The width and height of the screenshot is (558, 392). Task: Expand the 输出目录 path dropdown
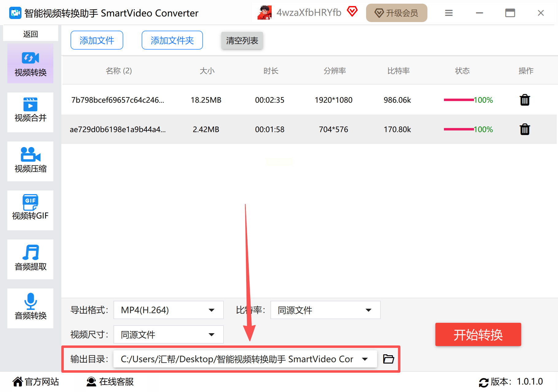coord(245,359)
